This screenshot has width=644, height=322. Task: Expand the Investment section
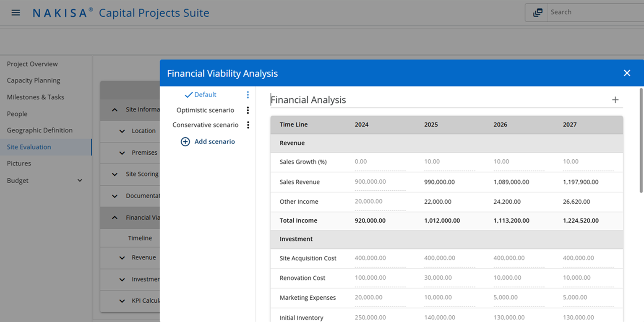point(122,280)
